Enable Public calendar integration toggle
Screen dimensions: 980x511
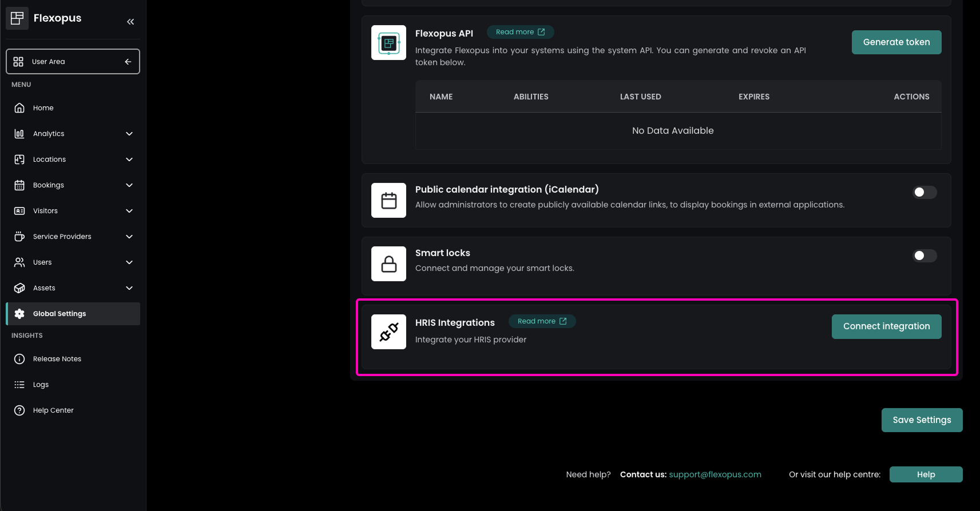point(924,193)
